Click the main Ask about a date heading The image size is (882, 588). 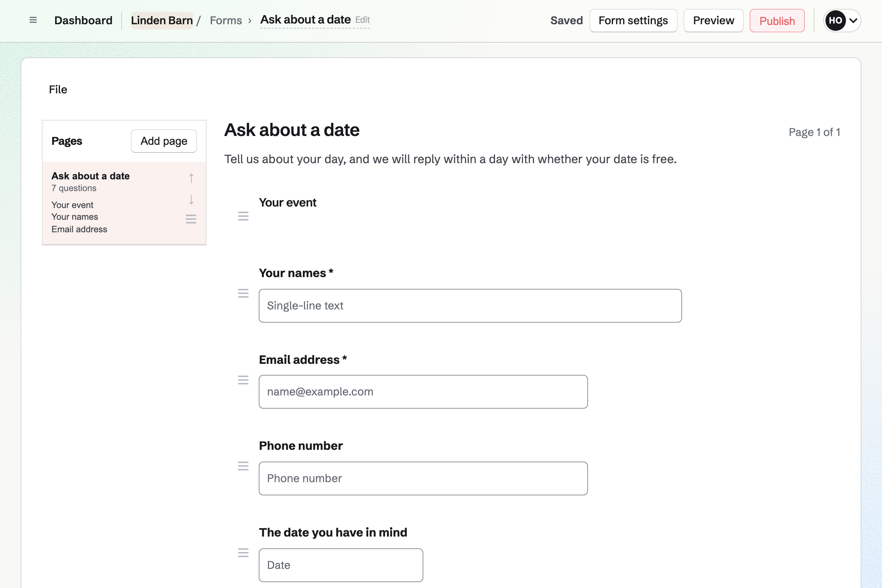coord(292,130)
